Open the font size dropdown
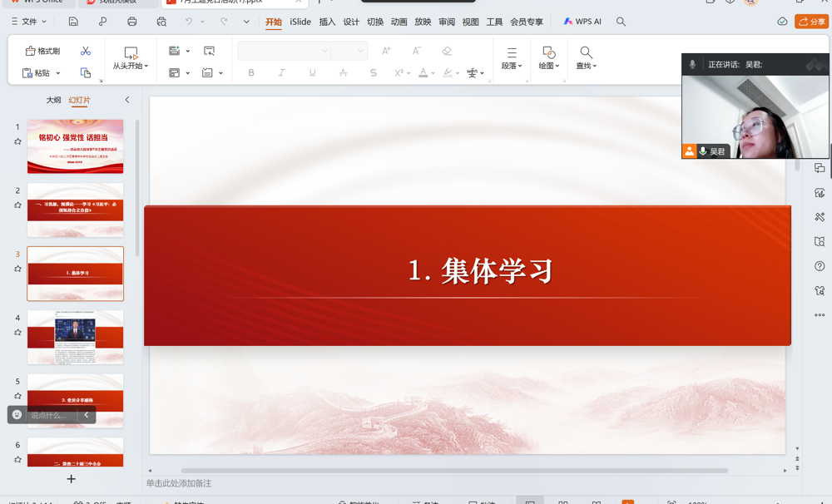Image resolution: width=832 pixels, height=504 pixels. [349, 51]
